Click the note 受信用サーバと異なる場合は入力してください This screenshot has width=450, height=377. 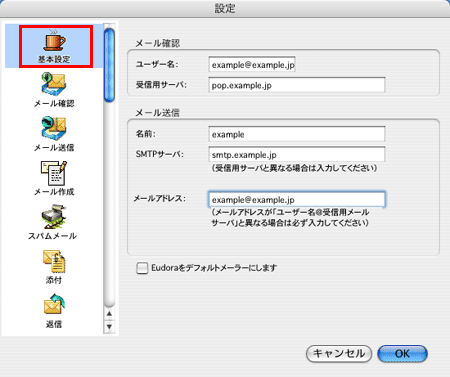pyautogui.click(x=294, y=168)
